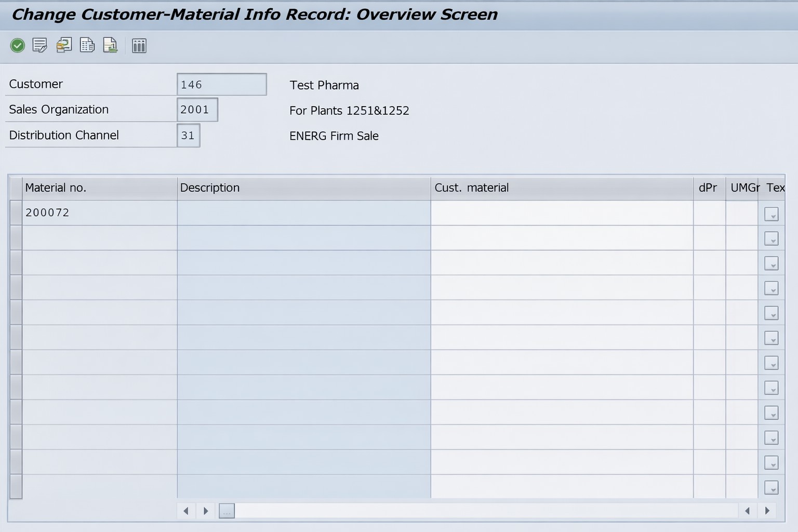Select the row selector for material 200072
This screenshot has height=532, width=798.
[16, 213]
